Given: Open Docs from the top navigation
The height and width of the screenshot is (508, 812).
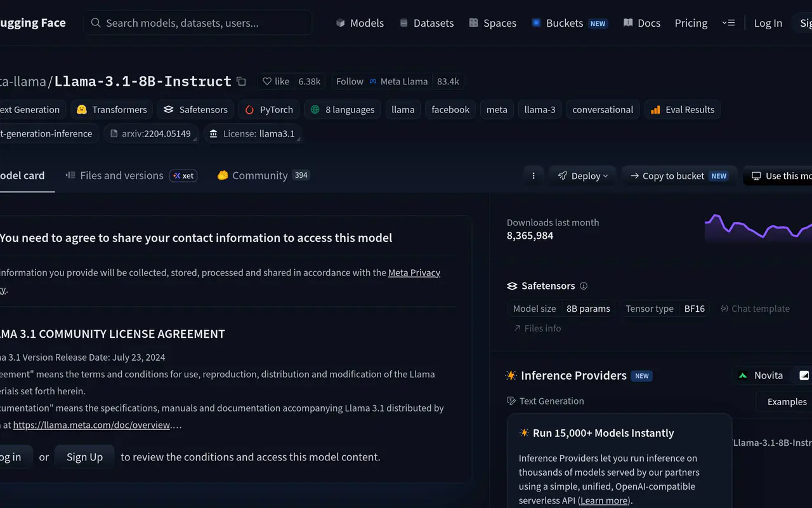Looking at the screenshot, I should tap(642, 23).
